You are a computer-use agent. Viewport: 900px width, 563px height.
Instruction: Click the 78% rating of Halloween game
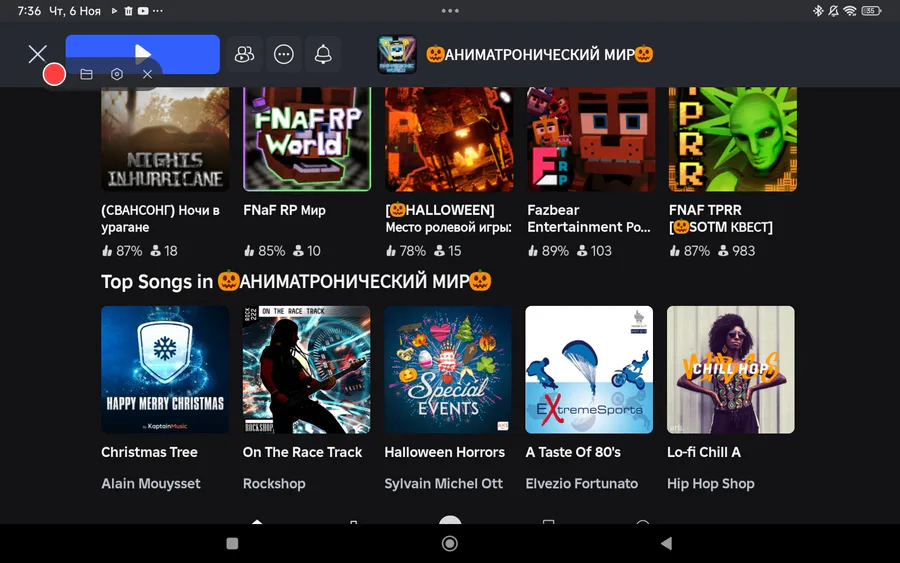click(x=406, y=251)
